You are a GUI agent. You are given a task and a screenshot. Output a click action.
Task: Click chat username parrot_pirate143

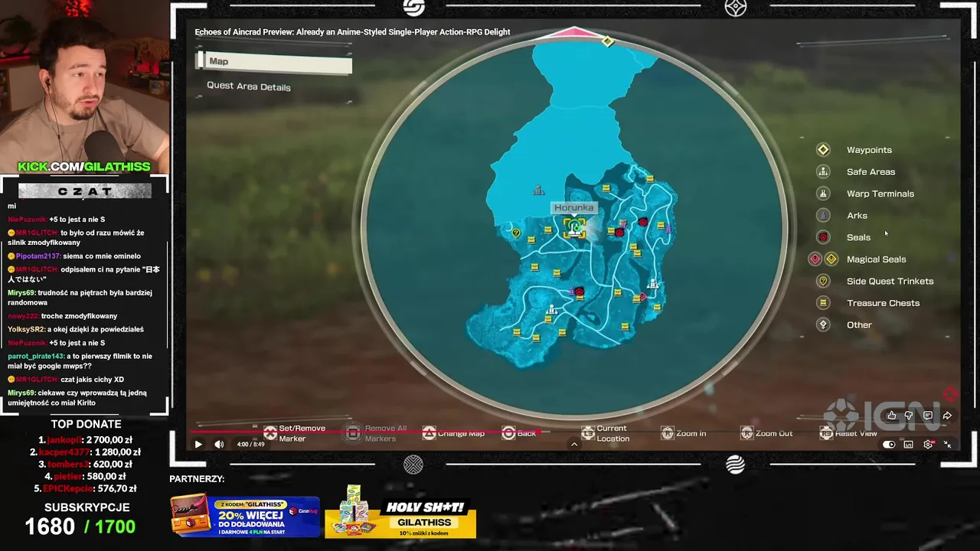pos(37,356)
